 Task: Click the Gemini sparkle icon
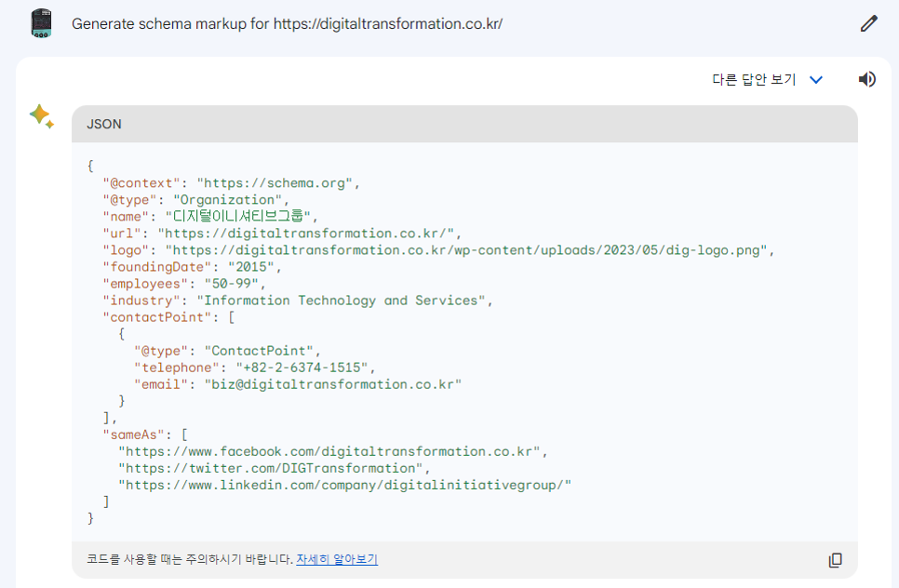pyautogui.click(x=42, y=116)
